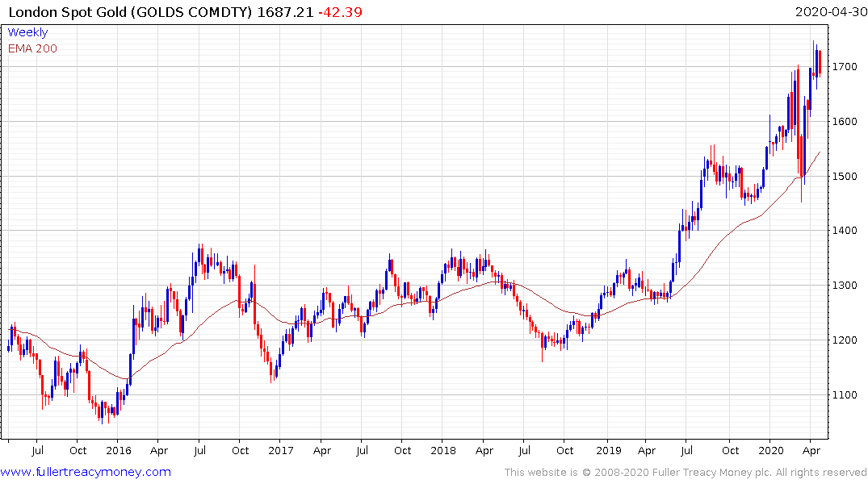Click the red change value -42.39
This screenshot has width=868, height=484.
tap(341, 12)
